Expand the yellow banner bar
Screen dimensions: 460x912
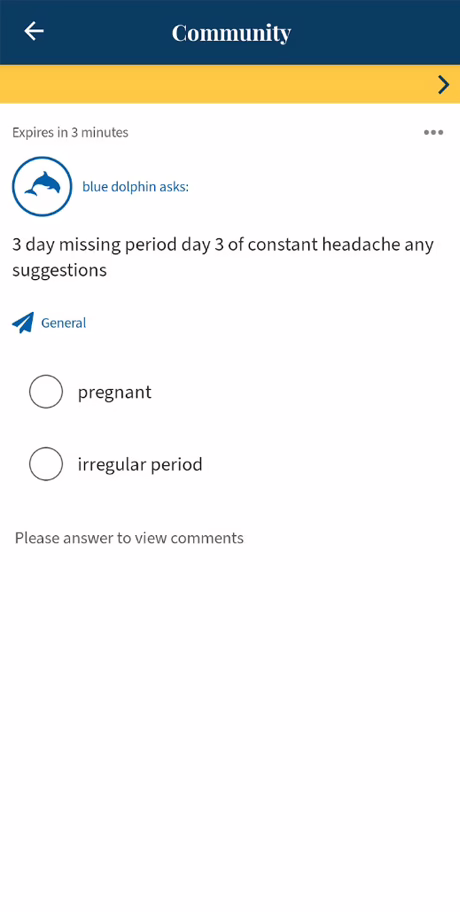point(230,84)
